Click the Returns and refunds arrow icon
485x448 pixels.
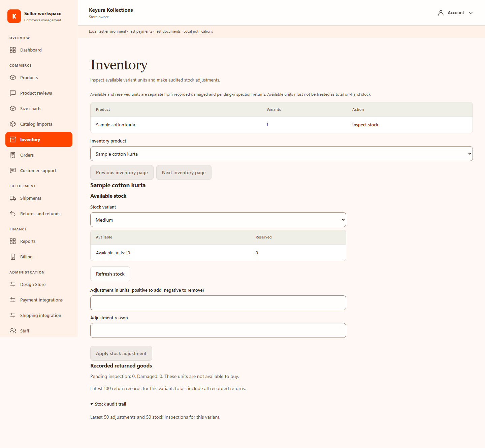click(x=13, y=214)
